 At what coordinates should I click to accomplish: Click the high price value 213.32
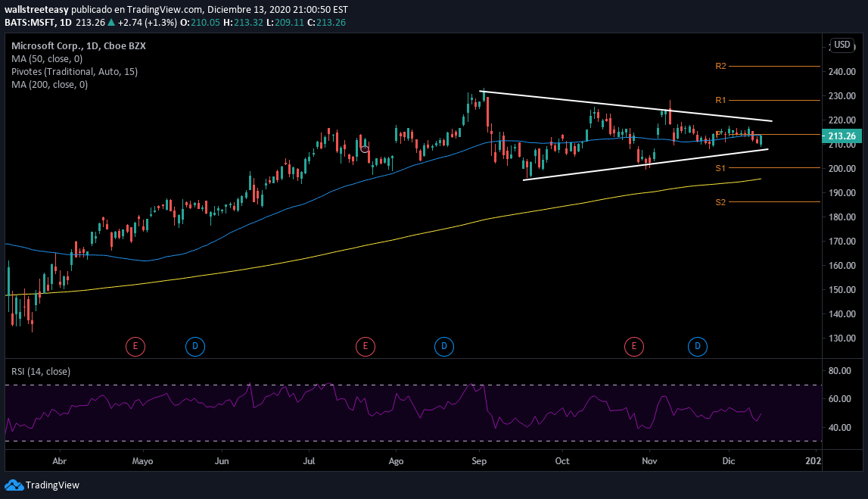[248, 23]
